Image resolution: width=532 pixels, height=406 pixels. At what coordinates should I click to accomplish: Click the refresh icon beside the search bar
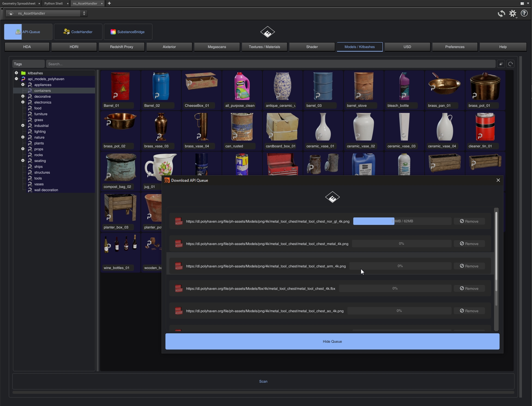[510, 64]
